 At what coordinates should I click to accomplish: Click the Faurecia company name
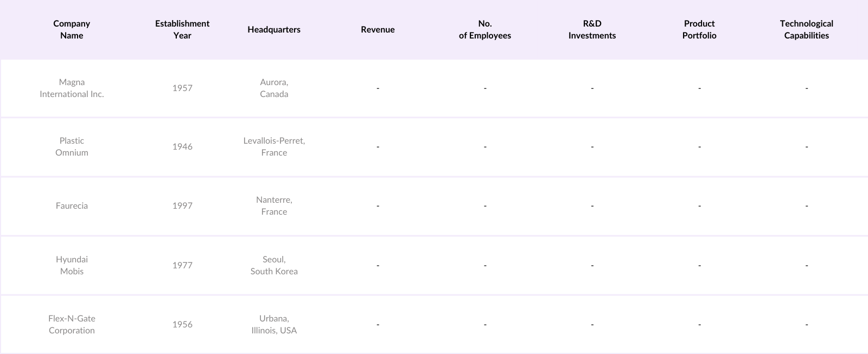click(x=72, y=205)
